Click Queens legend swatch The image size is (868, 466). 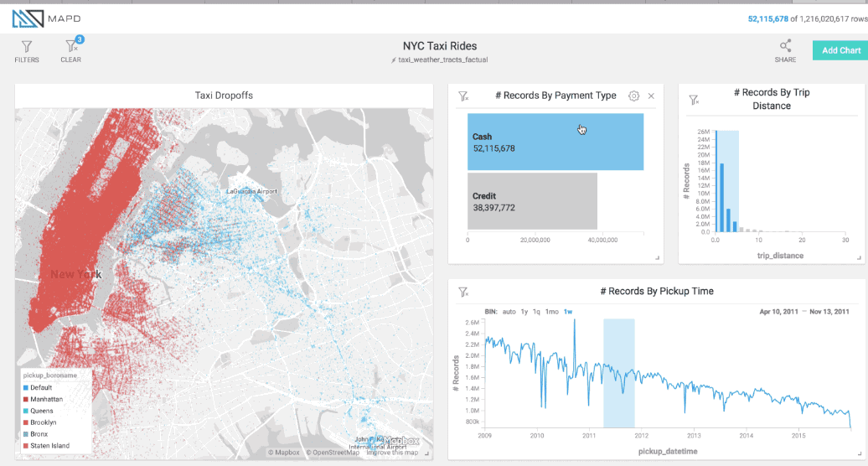pos(25,411)
